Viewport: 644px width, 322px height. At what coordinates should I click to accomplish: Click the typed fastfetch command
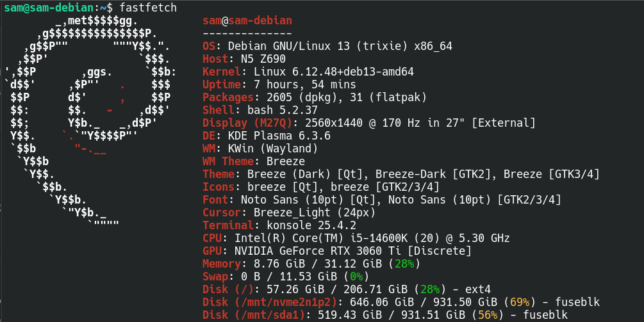pyautogui.click(x=149, y=8)
